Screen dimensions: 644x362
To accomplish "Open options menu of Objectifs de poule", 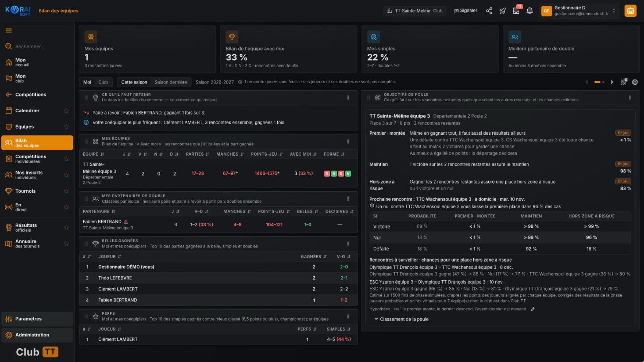I will [630, 97].
